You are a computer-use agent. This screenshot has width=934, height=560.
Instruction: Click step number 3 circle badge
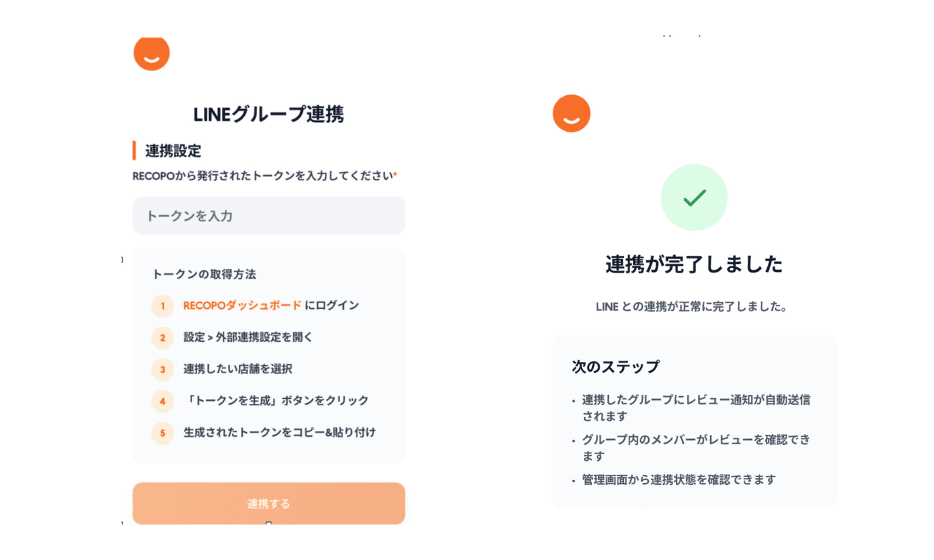tap(163, 369)
